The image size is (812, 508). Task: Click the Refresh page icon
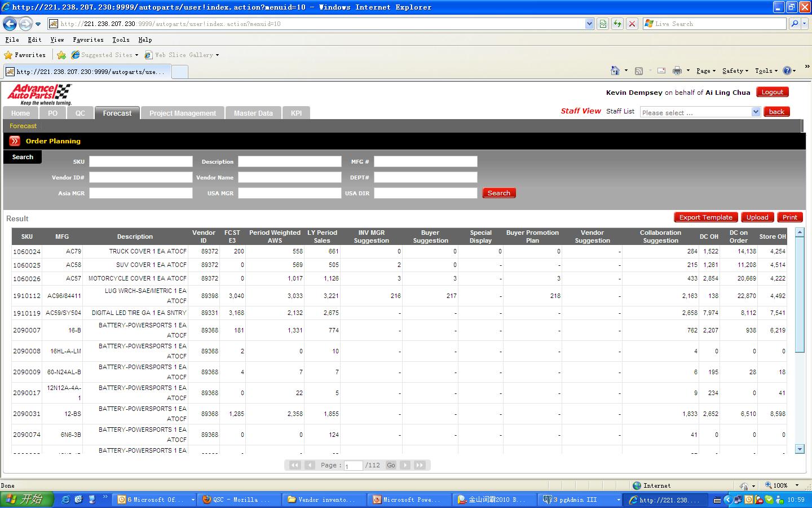[x=617, y=24]
